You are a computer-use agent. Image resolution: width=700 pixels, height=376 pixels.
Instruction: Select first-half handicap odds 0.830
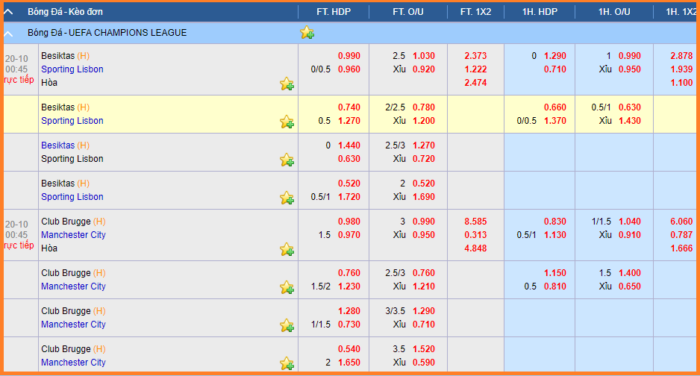[x=555, y=221]
